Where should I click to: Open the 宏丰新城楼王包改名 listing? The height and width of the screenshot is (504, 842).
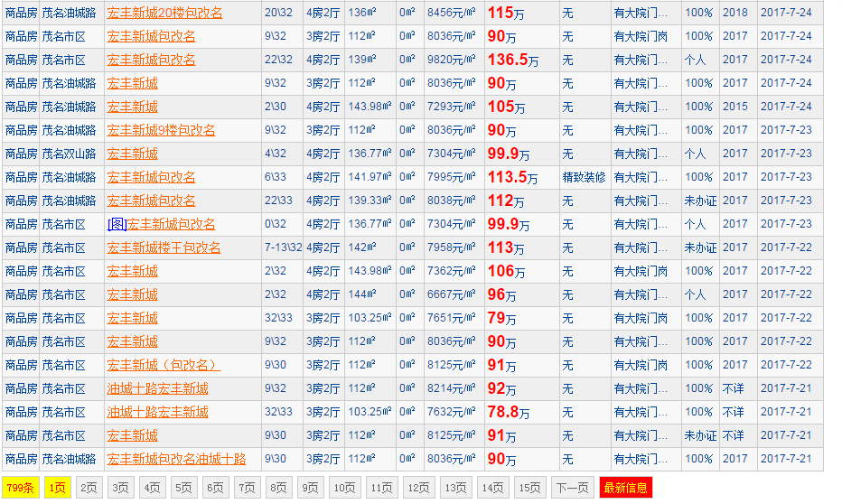pyautogui.click(x=164, y=247)
